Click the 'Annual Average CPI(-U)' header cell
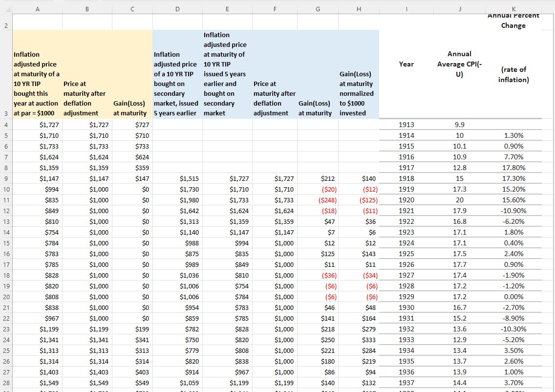The image size is (555, 392). point(459,64)
